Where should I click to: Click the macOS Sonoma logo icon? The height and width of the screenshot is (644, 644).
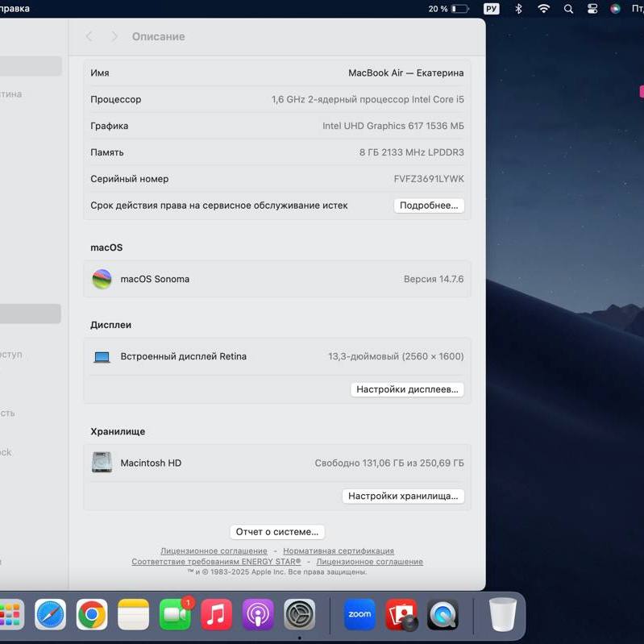coord(102,280)
